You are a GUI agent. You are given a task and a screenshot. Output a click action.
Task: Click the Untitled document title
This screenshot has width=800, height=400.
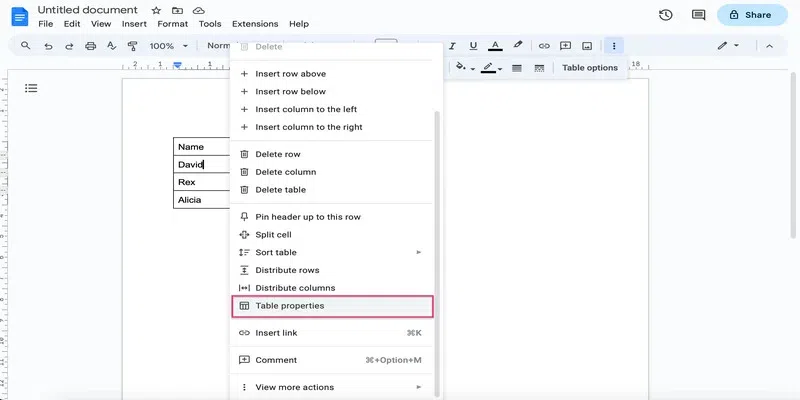pos(88,10)
